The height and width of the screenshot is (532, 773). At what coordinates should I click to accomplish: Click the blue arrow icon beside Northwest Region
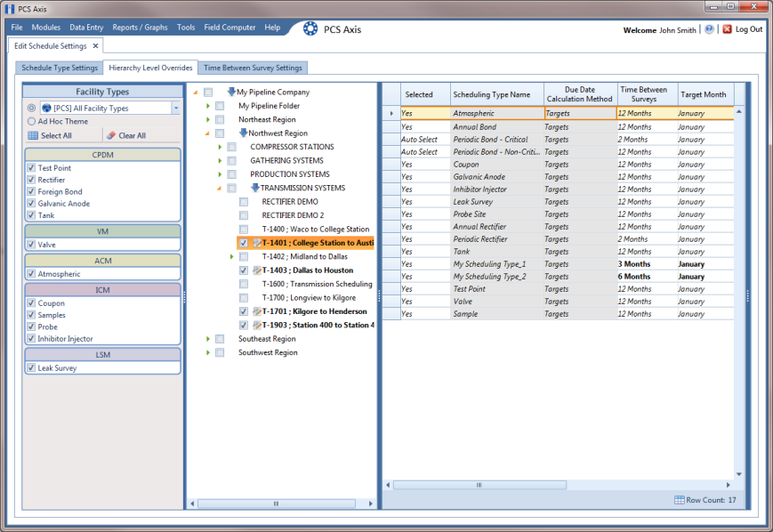(x=243, y=133)
